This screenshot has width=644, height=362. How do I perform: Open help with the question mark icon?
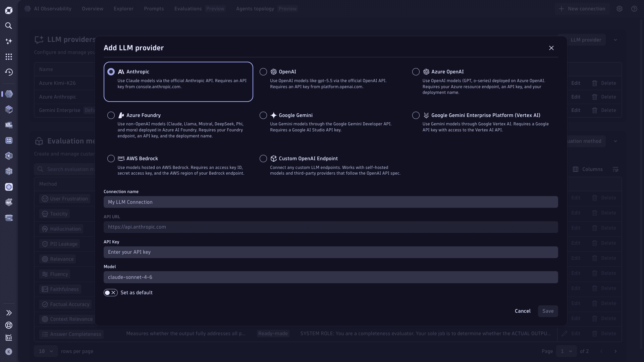634,9
